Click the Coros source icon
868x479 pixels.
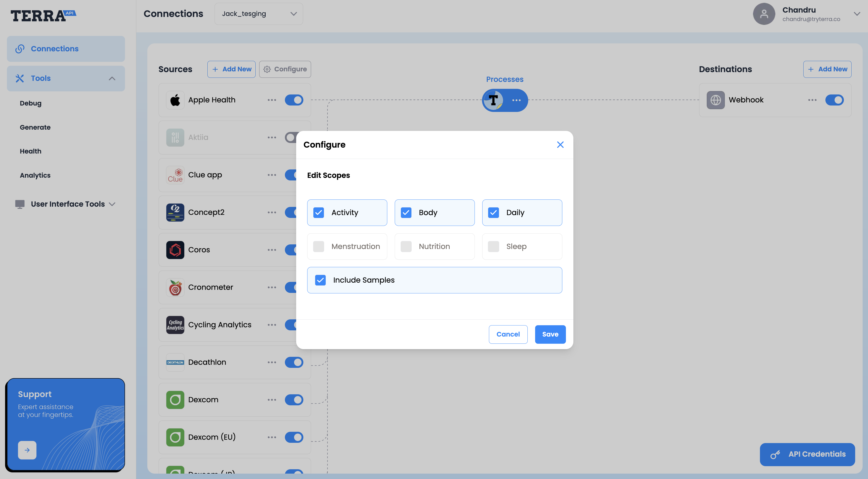175,250
